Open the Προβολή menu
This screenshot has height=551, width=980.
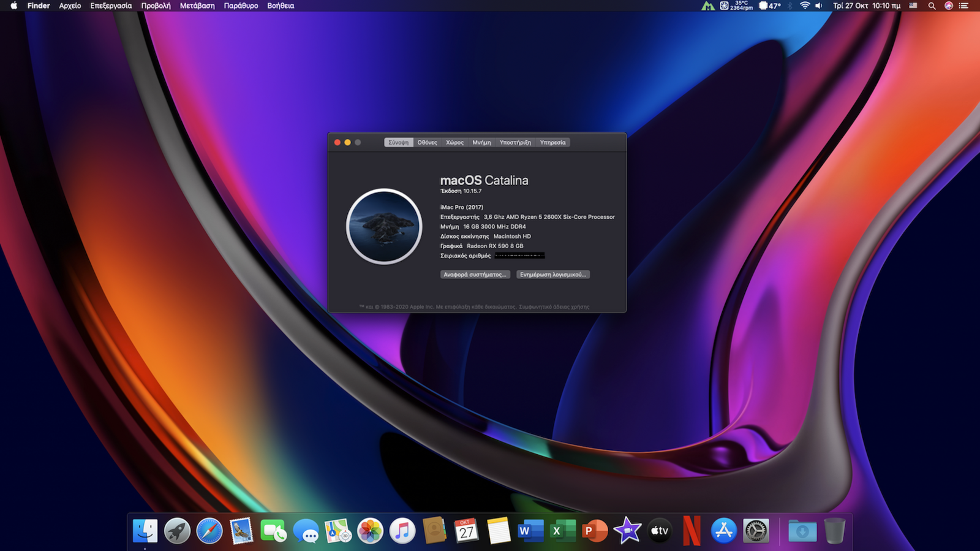[156, 6]
